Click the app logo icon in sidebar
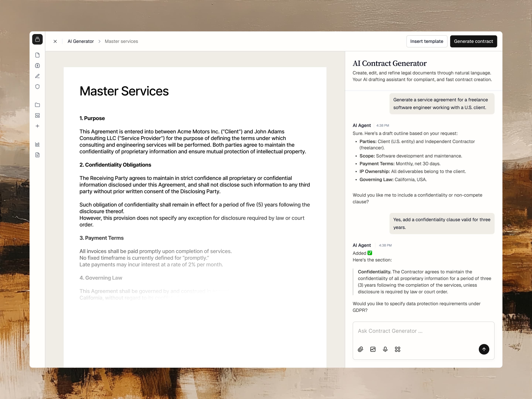 (x=37, y=40)
